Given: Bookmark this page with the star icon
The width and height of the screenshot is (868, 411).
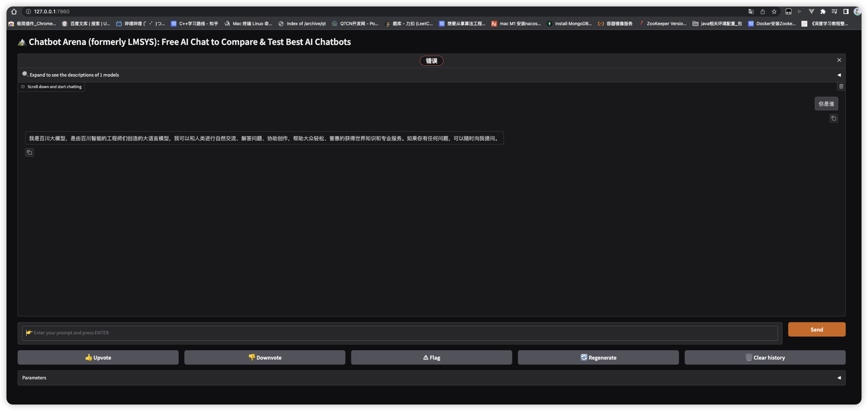Looking at the screenshot, I should point(774,12).
